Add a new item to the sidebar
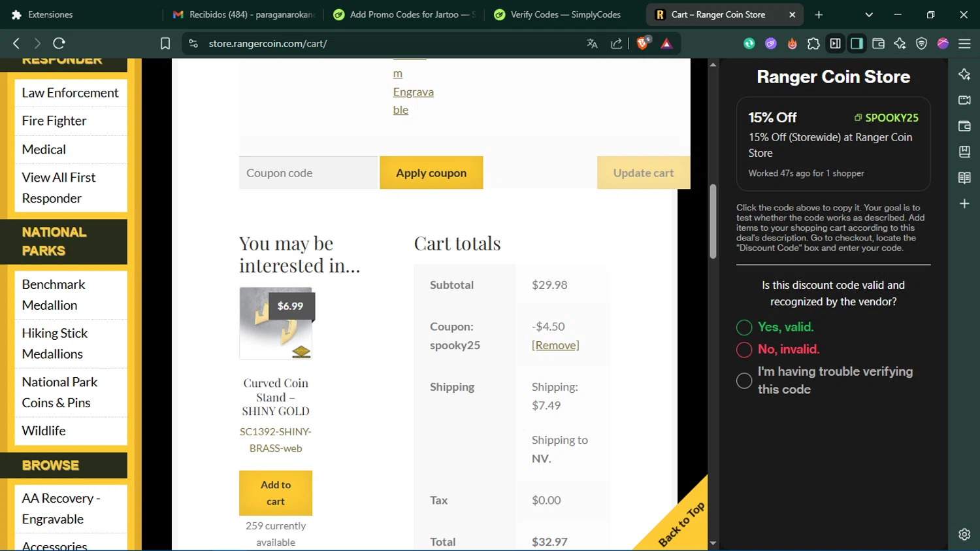This screenshot has height=551, width=980. coord(964,204)
